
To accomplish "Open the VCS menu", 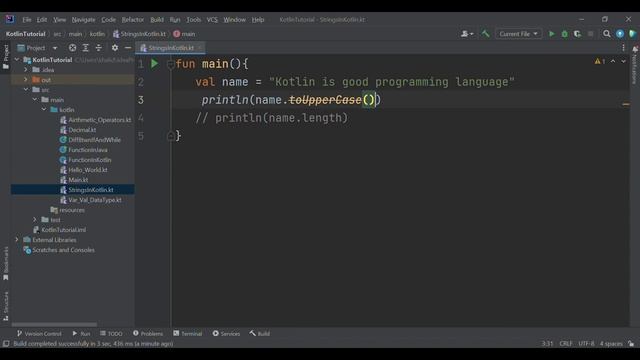I will (x=212, y=20).
